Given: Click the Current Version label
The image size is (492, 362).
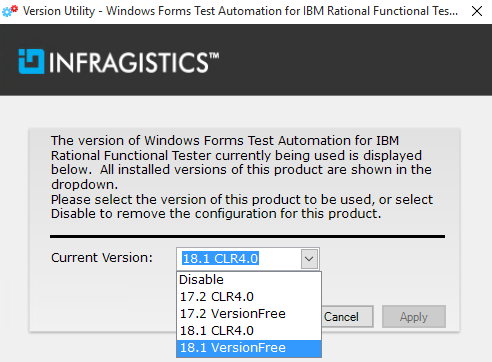Looking at the screenshot, I should click(x=102, y=258).
